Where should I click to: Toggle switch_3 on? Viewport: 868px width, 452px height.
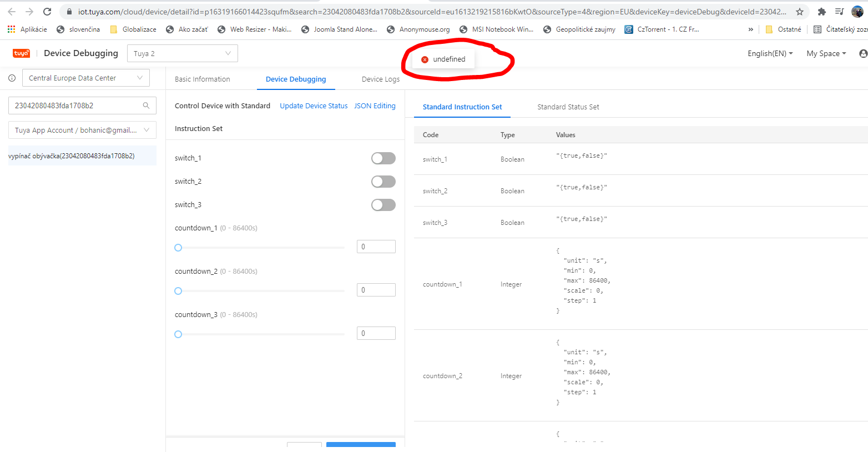coord(383,204)
